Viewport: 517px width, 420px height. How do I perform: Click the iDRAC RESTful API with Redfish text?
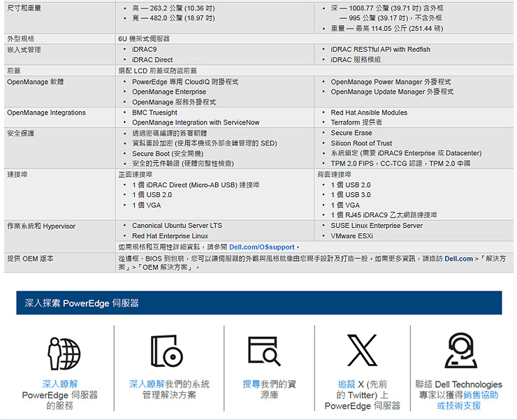380,50
